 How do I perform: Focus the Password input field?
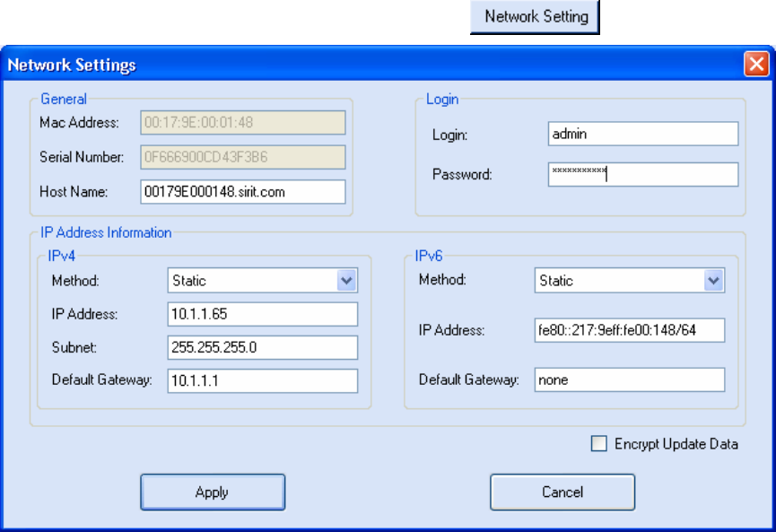coord(643,174)
